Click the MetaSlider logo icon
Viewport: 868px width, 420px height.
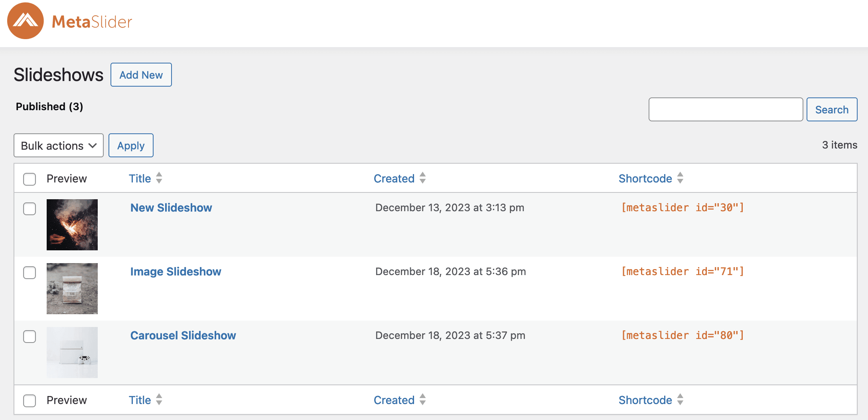26,21
